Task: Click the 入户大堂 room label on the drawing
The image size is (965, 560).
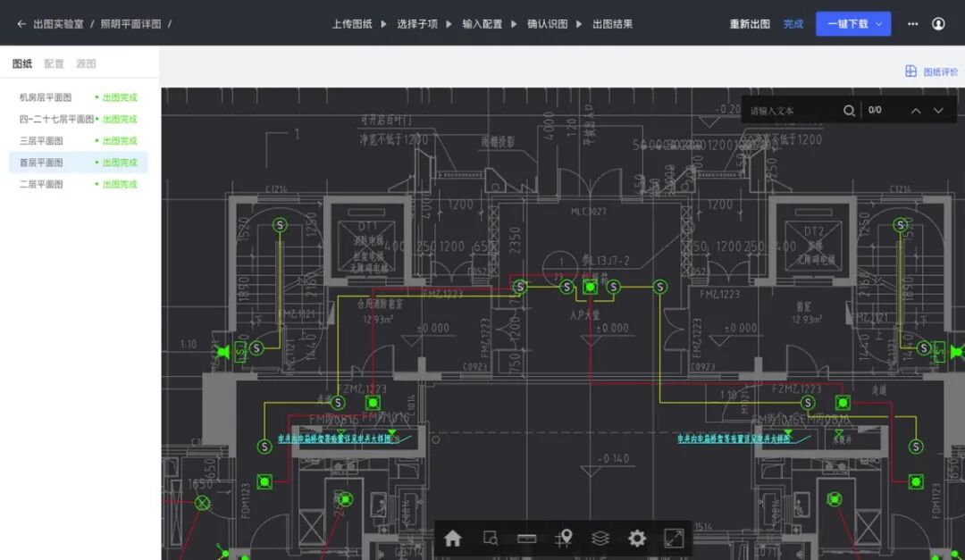Action: coord(584,315)
